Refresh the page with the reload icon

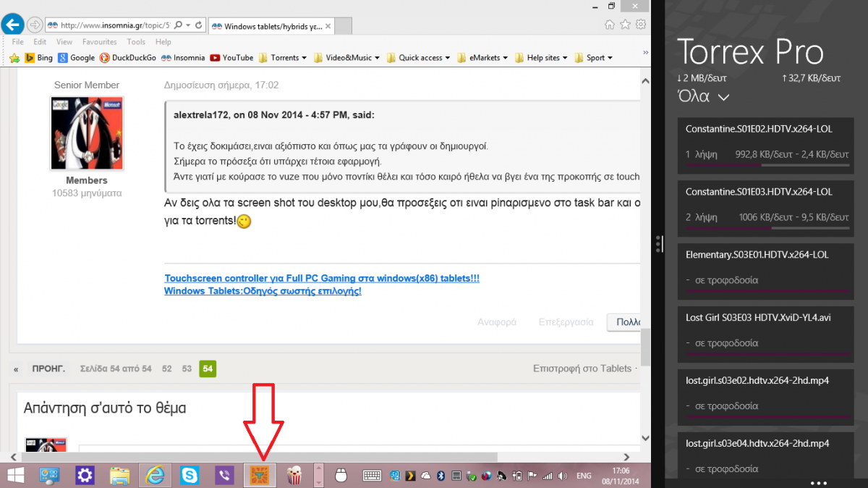[199, 25]
